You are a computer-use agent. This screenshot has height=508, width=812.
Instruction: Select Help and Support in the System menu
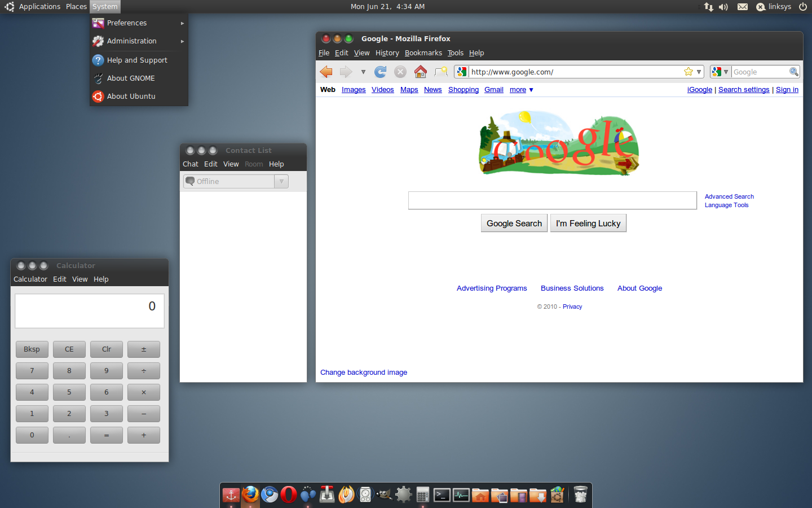(139, 60)
